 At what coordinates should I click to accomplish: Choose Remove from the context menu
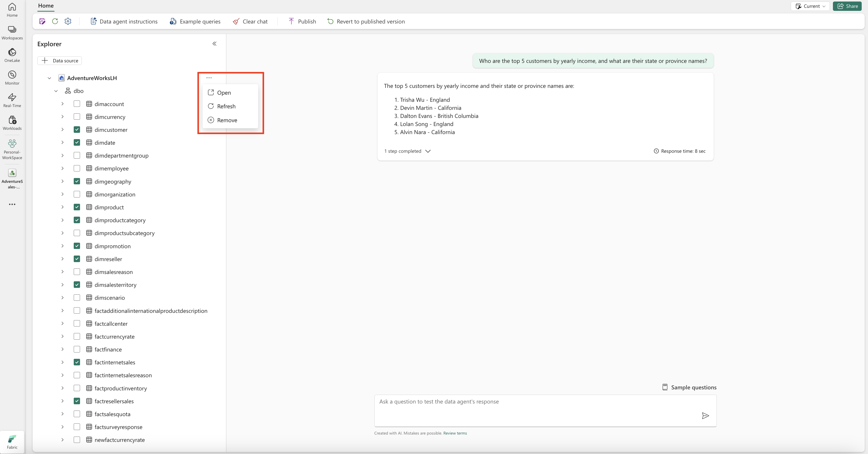click(x=230, y=120)
